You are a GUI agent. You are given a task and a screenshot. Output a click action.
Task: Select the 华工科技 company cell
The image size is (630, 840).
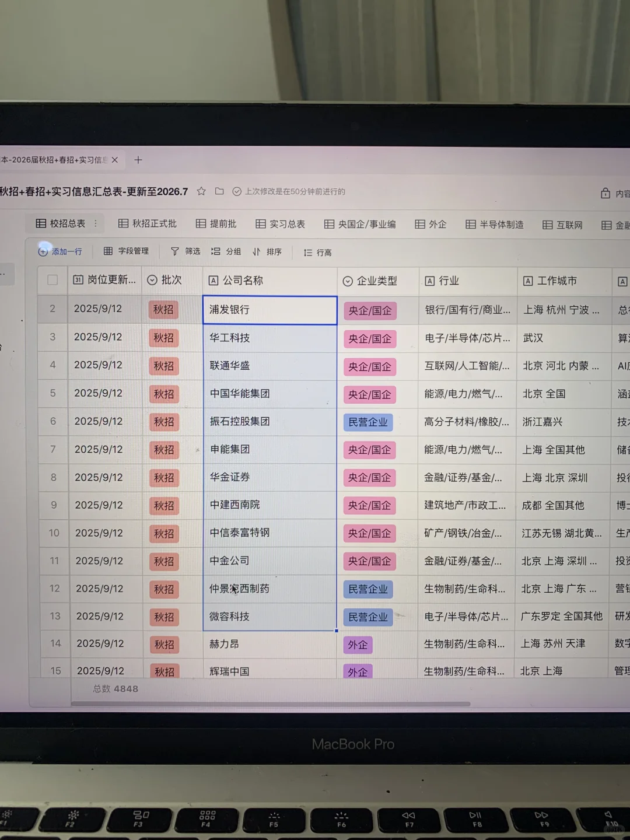pos(269,338)
